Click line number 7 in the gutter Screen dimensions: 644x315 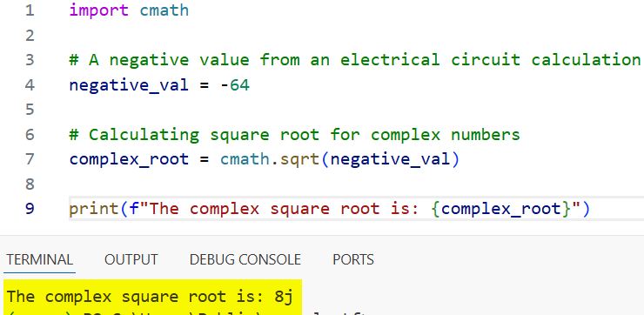pyautogui.click(x=30, y=159)
